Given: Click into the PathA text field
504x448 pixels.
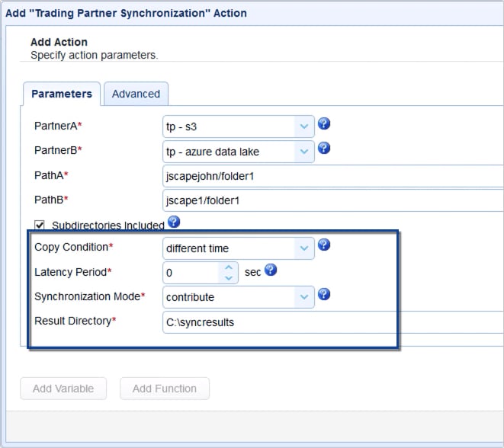Looking at the screenshot, I should pyautogui.click(x=333, y=176).
